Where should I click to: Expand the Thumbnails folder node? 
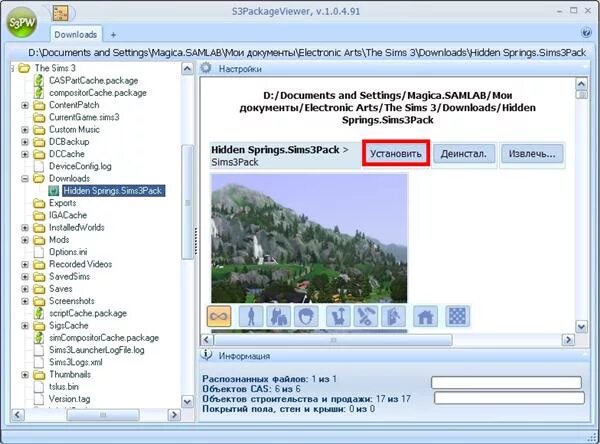coord(25,374)
